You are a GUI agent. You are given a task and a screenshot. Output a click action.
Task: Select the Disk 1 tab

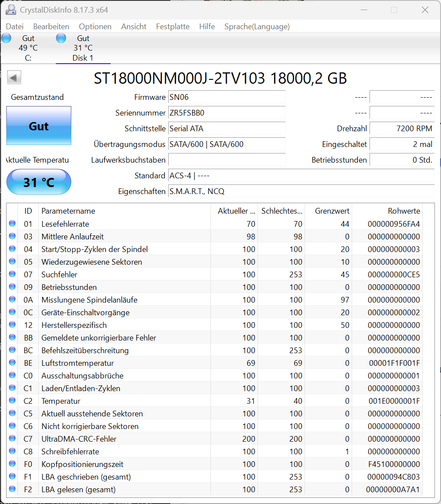pos(83,48)
